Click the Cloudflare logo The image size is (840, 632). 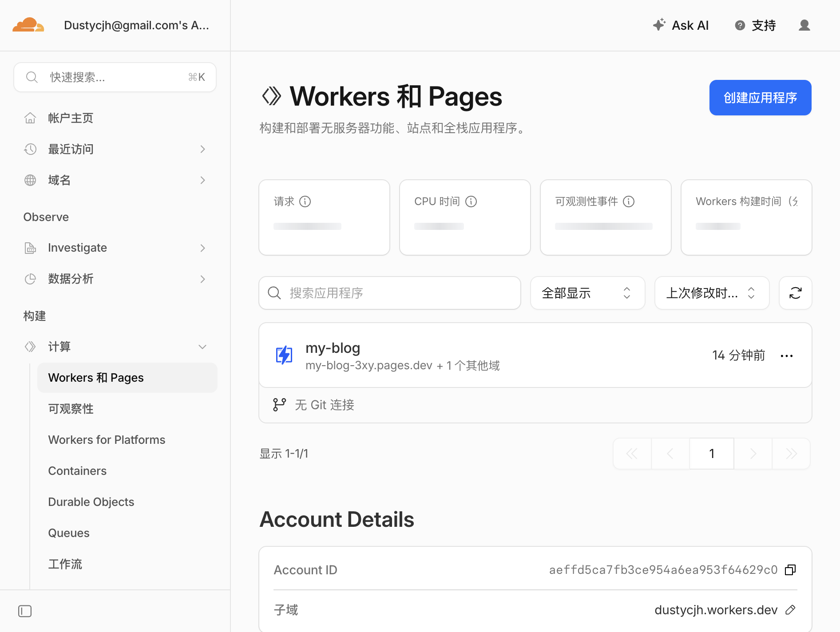point(28,25)
